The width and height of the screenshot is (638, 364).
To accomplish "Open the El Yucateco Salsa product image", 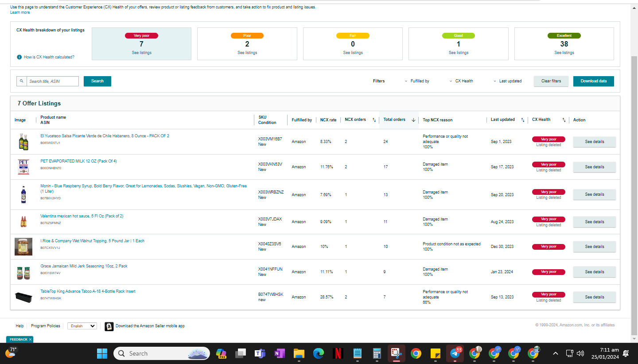I will (x=23, y=142).
